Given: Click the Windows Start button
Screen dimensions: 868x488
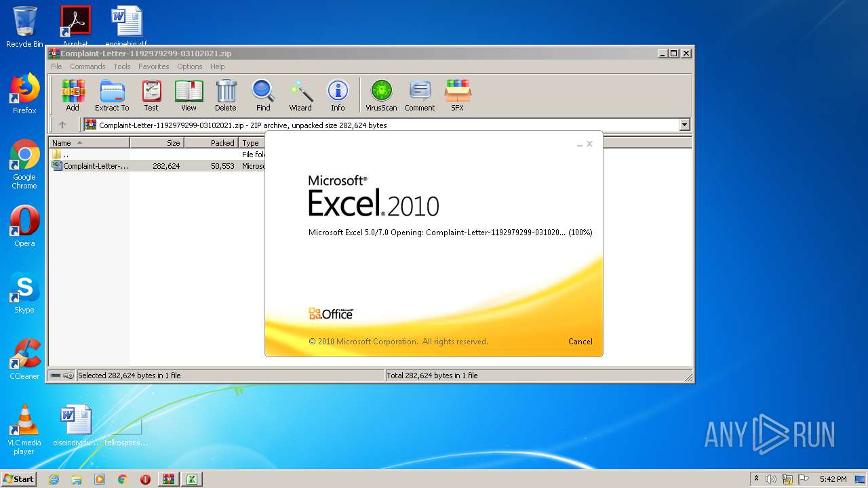Looking at the screenshot, I should coord(18,479).
